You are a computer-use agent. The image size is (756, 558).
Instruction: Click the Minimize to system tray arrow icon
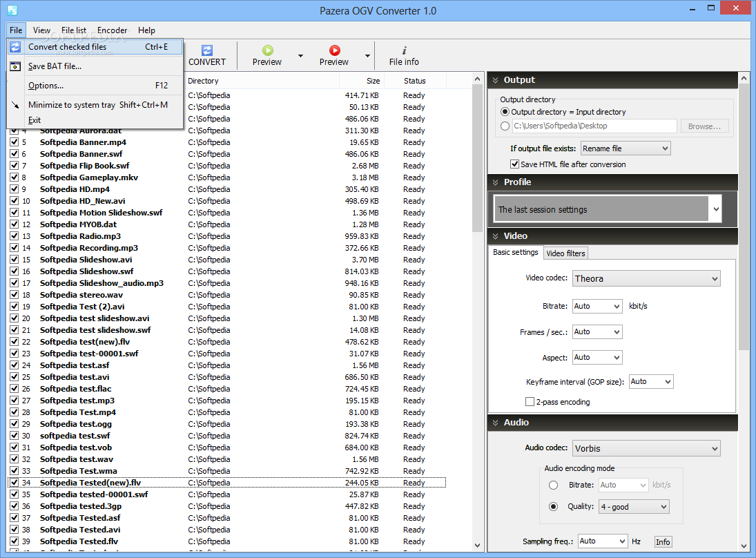point(15,105)
